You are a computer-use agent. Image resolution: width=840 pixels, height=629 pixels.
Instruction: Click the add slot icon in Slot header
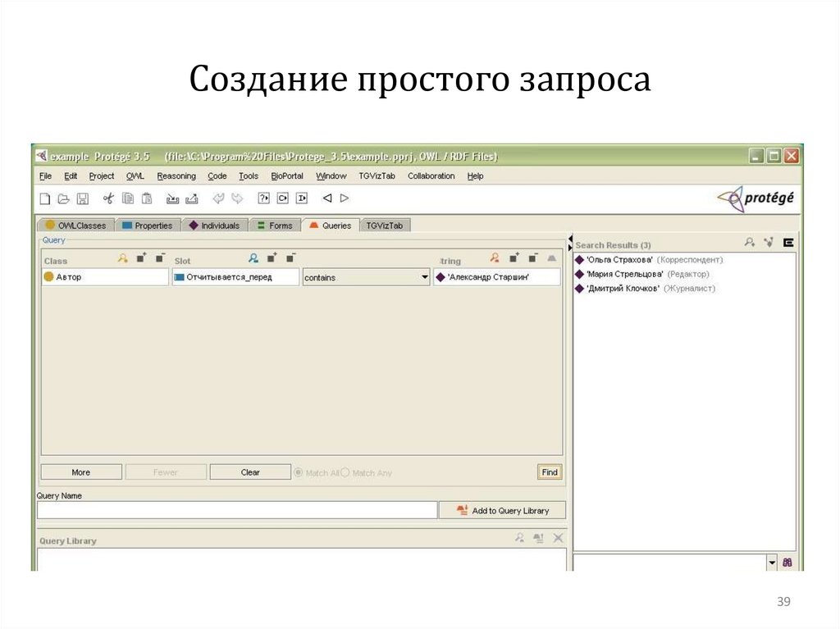tap(272, 258)
